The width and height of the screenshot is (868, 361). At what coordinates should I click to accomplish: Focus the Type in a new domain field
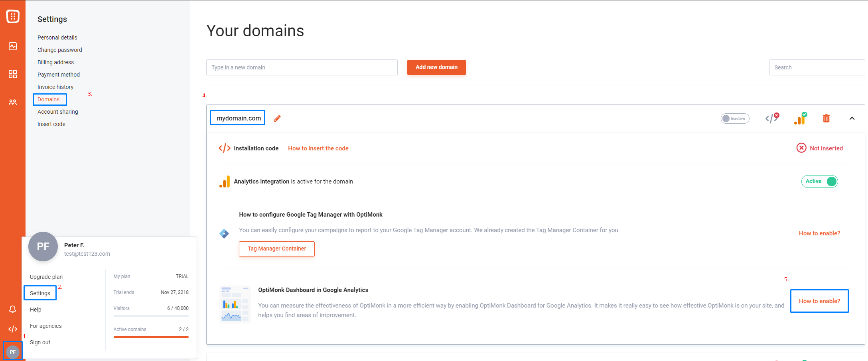(302, 67)
